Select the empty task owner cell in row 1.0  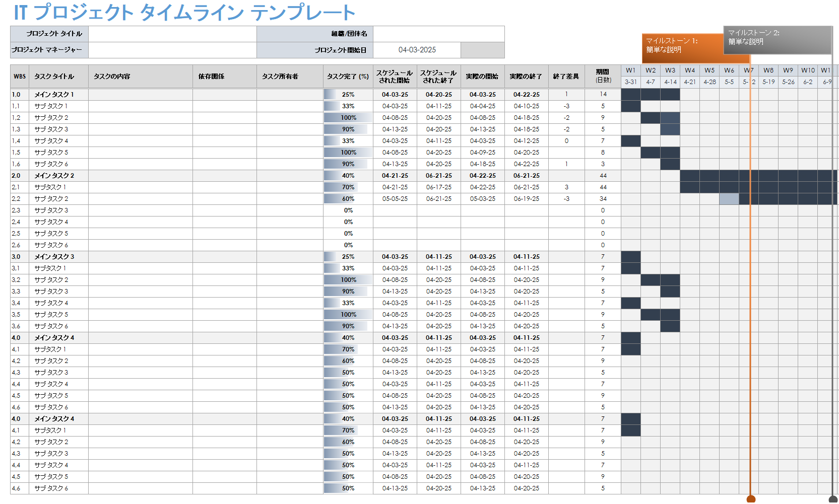290,94
